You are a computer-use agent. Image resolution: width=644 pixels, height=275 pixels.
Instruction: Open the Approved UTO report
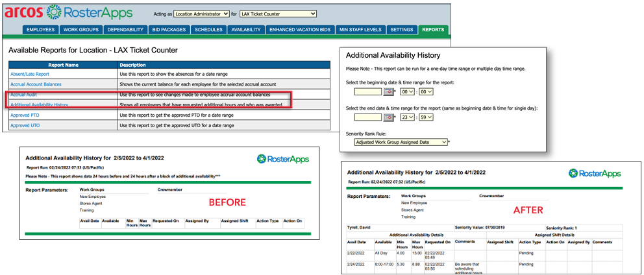click(25, 126)
